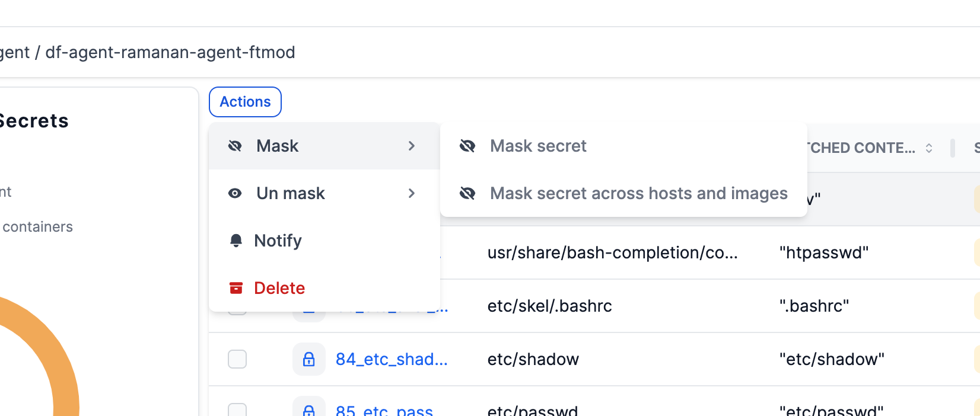Toggle sorting on the MATCHED CONTENT column
The height and width of the screenshot is (416, 980).
(928, 148)
